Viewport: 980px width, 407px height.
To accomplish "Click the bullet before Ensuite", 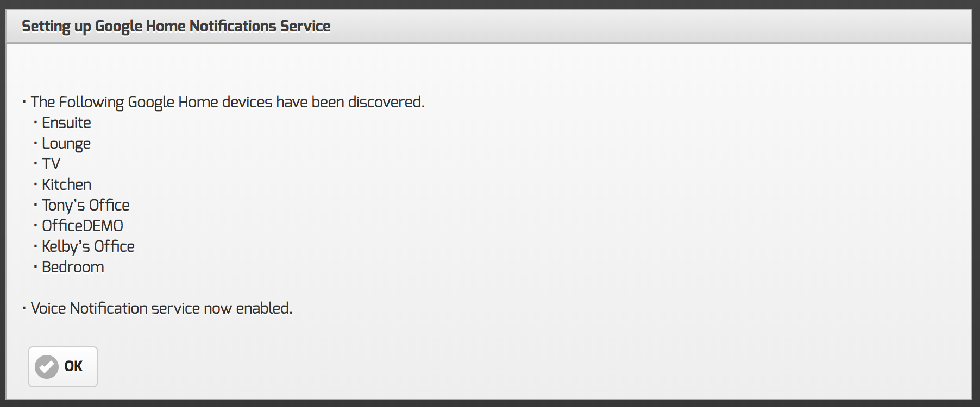I will pos(35,123).
